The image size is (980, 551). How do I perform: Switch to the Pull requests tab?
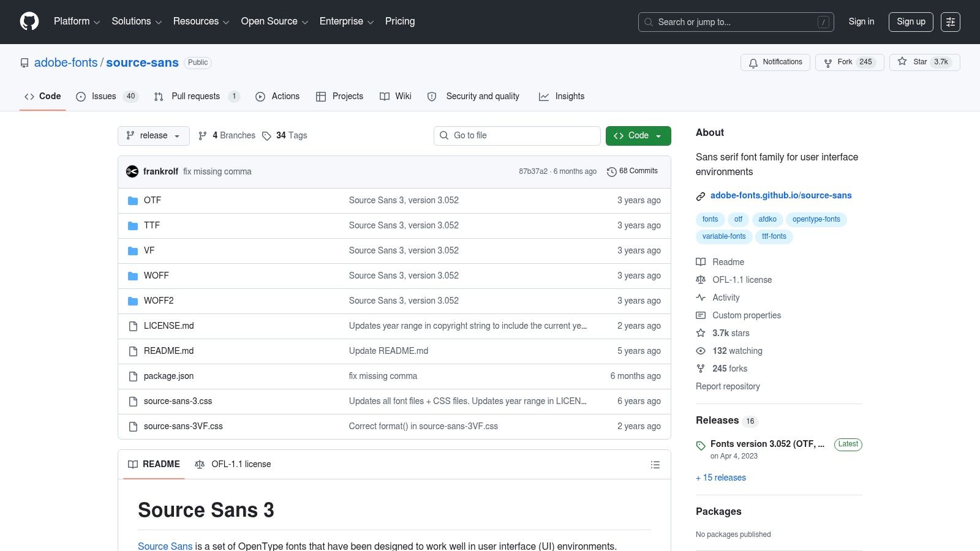click(197, 96)
